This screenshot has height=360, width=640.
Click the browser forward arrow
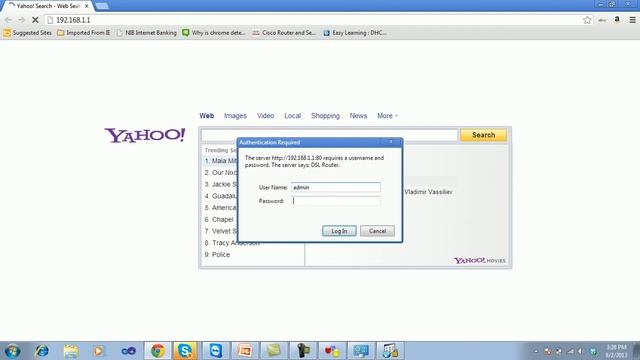pyautogui.click(x=22, y=20)
